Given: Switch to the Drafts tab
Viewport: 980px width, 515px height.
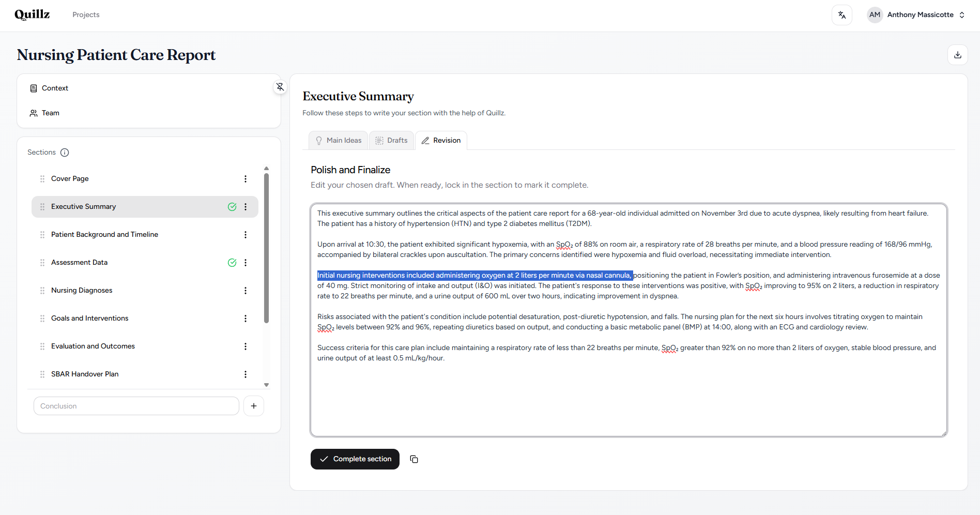Looking at the screenshot, I should 391,140.
